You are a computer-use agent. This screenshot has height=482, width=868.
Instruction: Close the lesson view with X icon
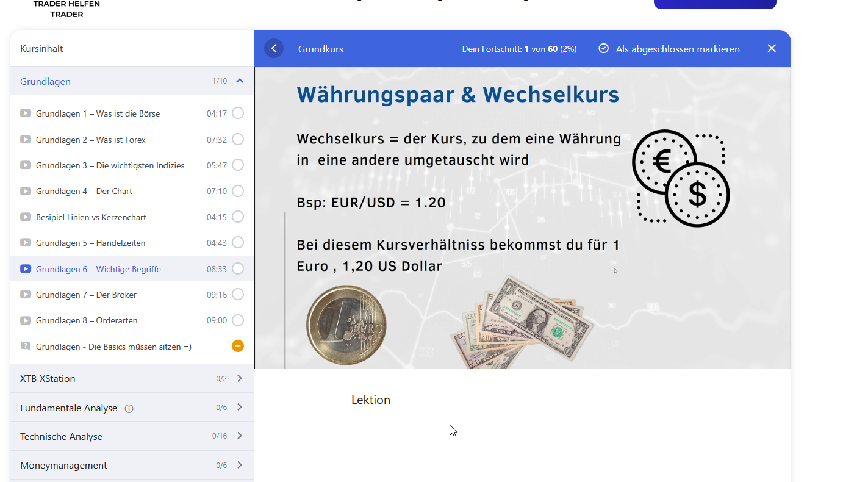click(772, 49)
